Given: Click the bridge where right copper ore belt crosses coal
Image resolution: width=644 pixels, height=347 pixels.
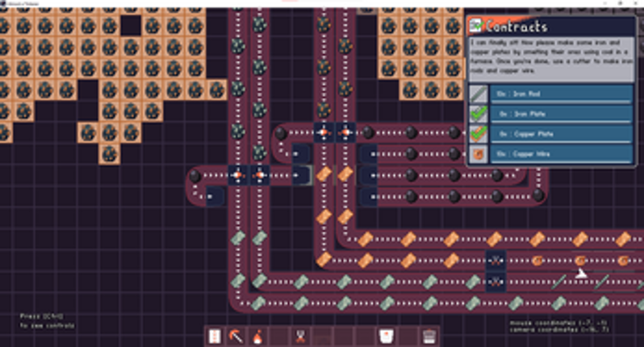Looking at the screenshot, I should tap(345, 132).
